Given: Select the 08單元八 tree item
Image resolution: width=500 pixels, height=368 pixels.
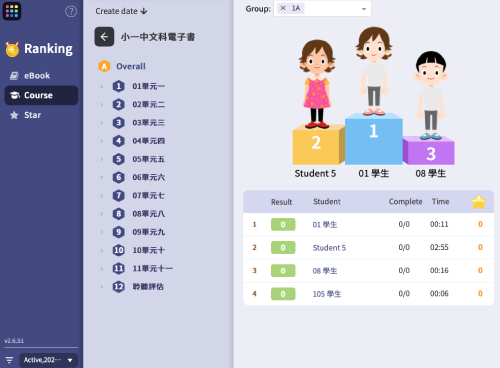Looking at the screenshot, I should (x=148, y=214).
